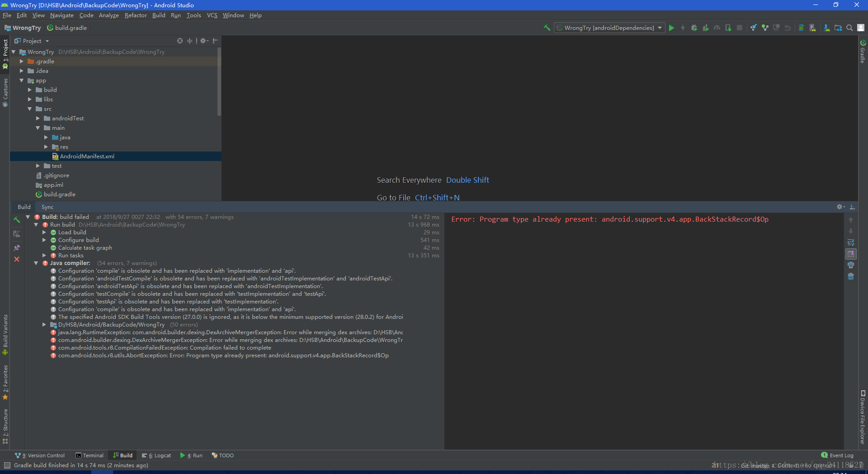The image size is (868, 474).
Task: Open the TODO tool window
Action: coord(223,455)
